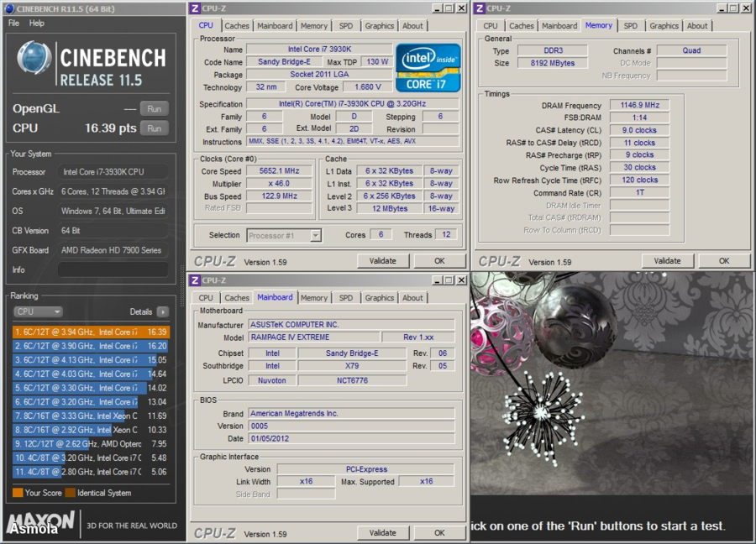Viewport: 756px width, 544px height.
Task: Click the Intel Core i7 badge
Action: [428, 68]
